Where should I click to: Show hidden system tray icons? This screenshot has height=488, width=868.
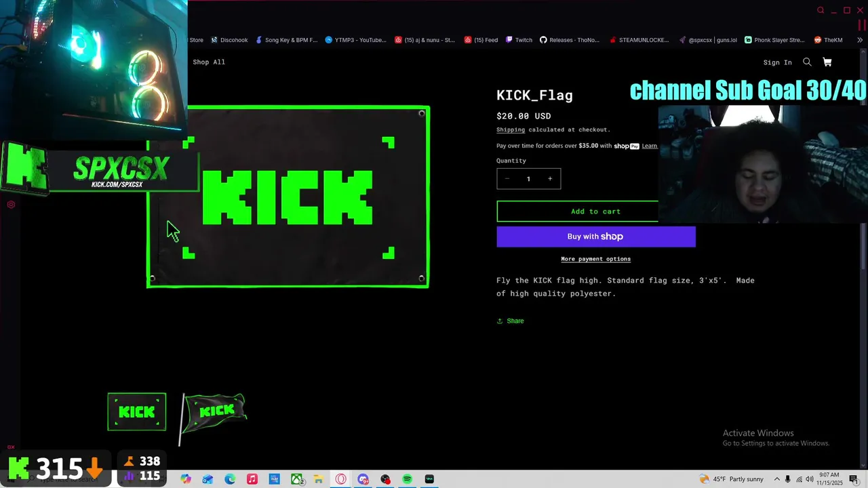click(x=777, y=479)
